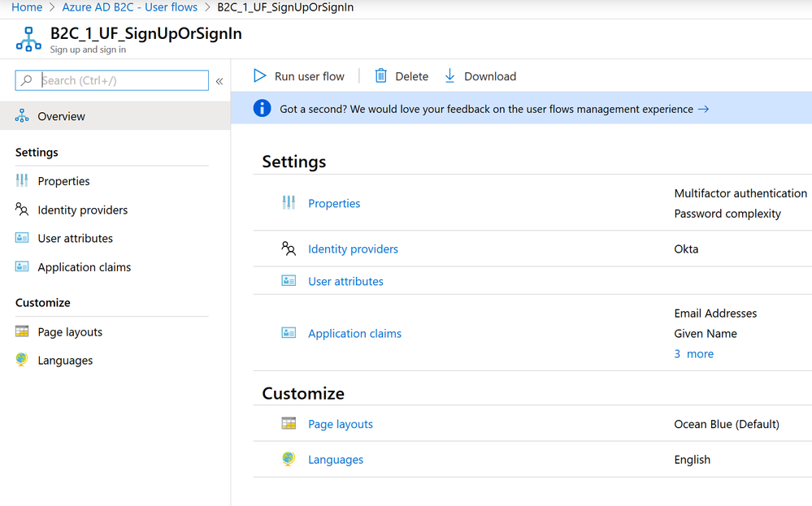Open the Overview menu item in the sidebar

tap(115, 116)
